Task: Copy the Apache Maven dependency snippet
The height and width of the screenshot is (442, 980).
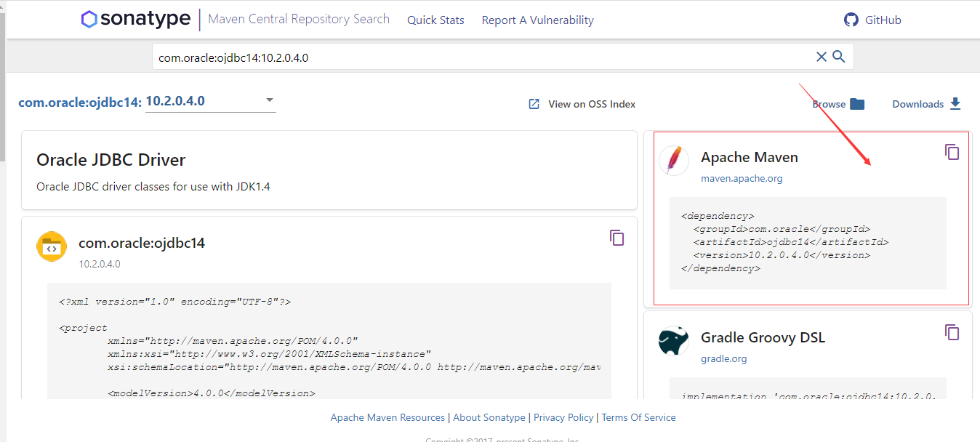Action: pyautogui.click(x=952, y=152)
